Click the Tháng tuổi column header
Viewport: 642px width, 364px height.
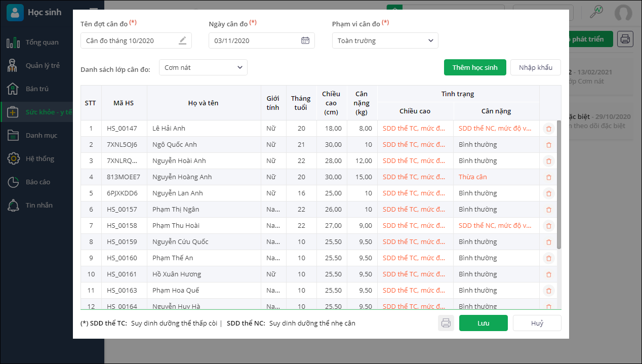pyautogui.click(x=302, y=103)
